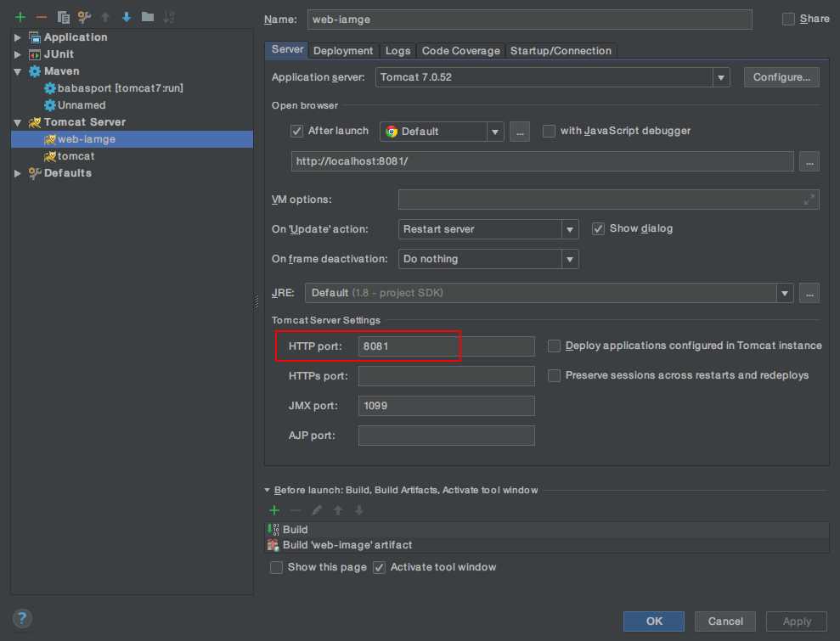This screenshot has height=641, width=840.
Task: Click Chrome icon in browser selector
Action: pos(392,132)
